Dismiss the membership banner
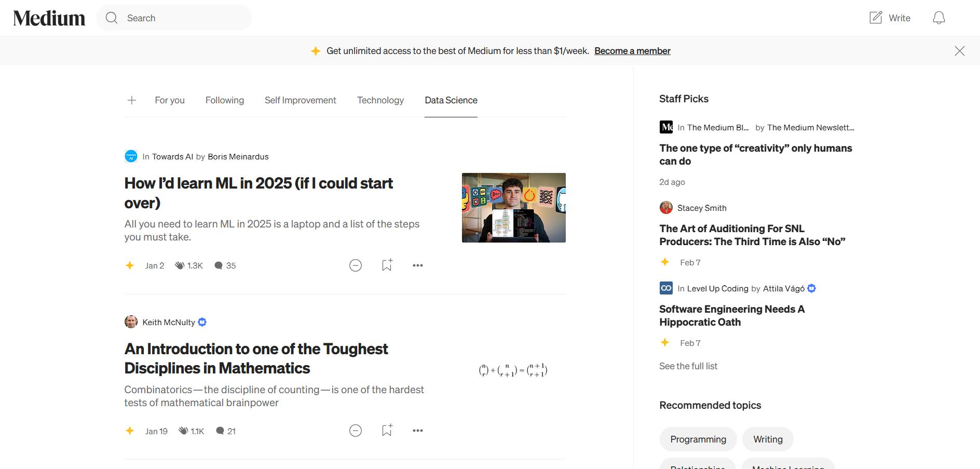980x469 pixels. (959, 51)
